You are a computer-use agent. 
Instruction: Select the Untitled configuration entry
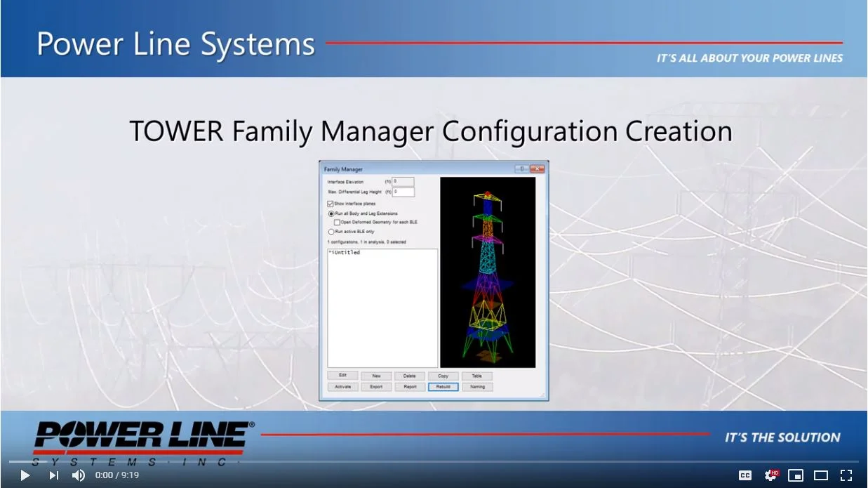tap(345, 253)
